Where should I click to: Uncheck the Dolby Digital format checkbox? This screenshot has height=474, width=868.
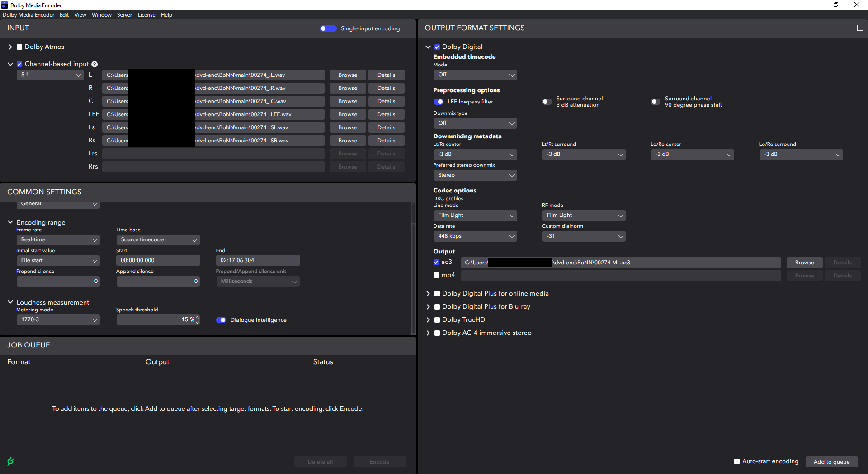click(x=437, y=47)
